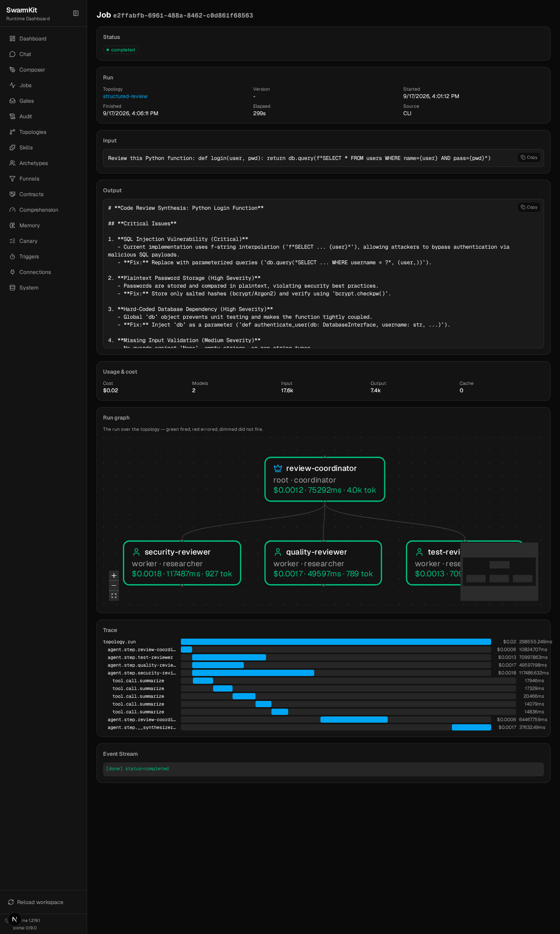Image resolution: width=560 pixels, height=934 pixels.
Task: Click the Reload workspace refresh icon
Action: 11,902
